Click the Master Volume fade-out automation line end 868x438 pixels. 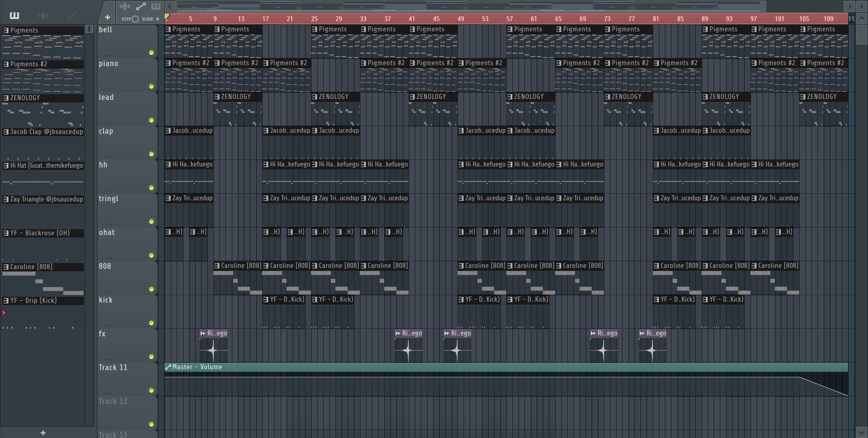pos(848,395)
